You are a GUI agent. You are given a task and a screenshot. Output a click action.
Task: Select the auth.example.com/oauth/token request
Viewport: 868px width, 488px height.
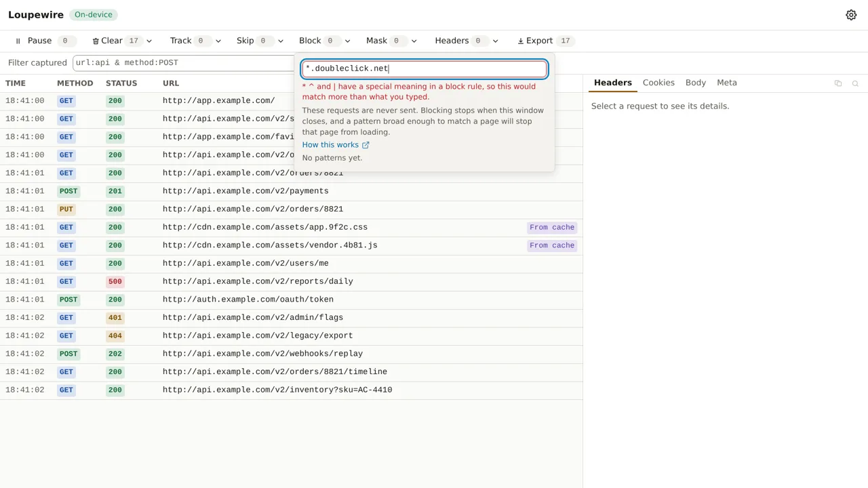click(x=291, y=300)
